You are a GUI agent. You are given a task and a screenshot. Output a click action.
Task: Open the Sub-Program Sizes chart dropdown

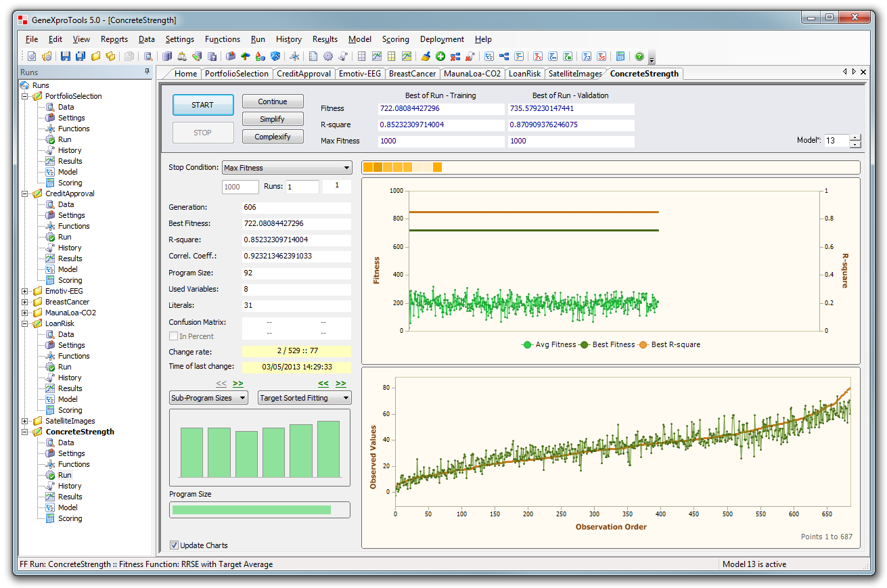pos(208,398)
